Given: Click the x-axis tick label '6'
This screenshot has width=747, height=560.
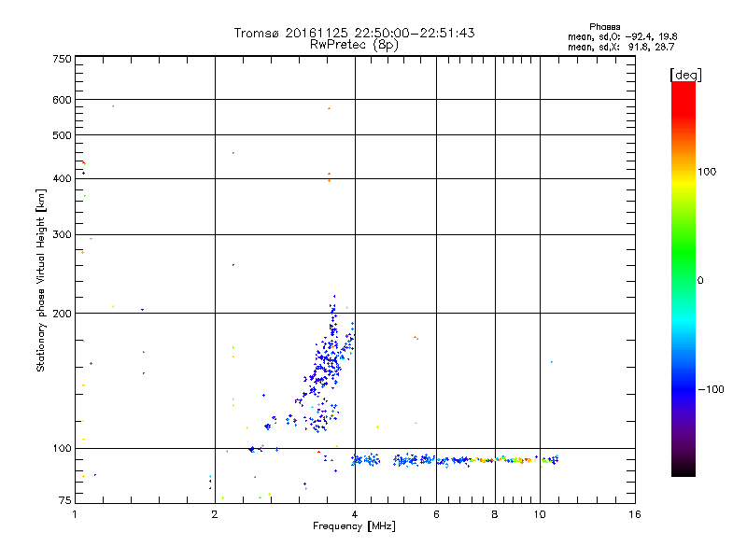Looking at the screenshot, I should pos(436,514).
